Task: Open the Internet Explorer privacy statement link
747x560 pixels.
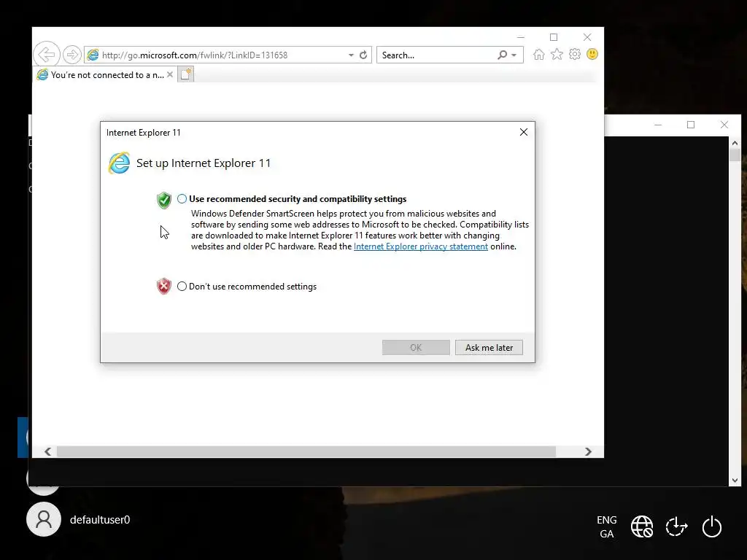Action: pos(421,246)
